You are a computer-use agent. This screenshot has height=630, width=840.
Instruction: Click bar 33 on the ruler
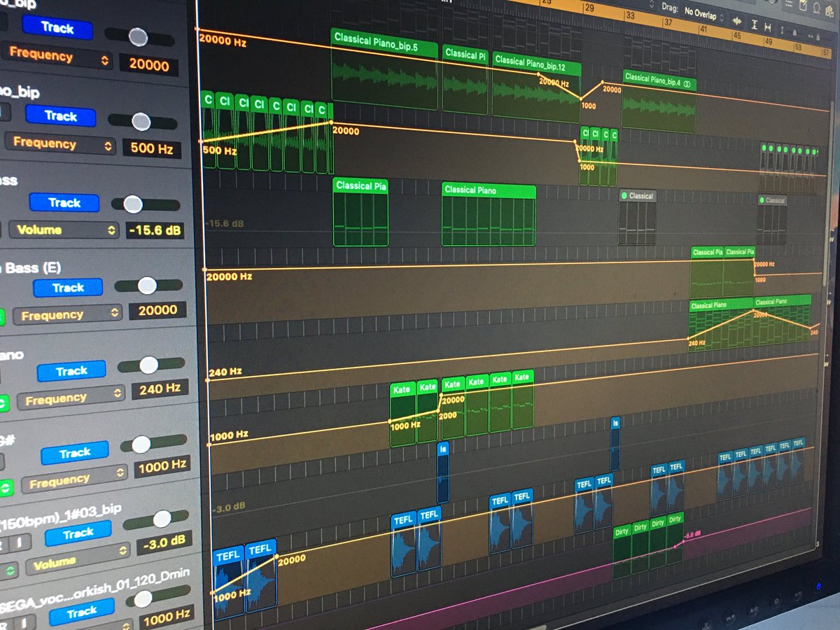click(631, 15)
